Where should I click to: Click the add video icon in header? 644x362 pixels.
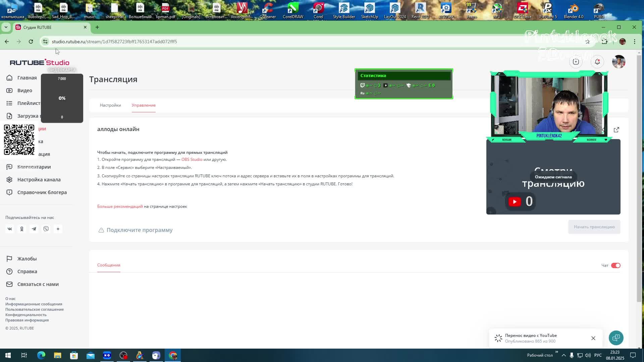576,62
